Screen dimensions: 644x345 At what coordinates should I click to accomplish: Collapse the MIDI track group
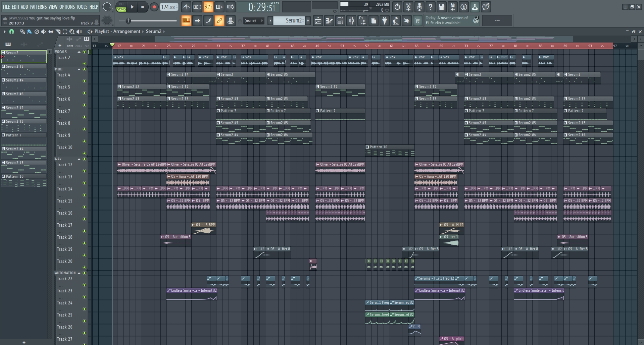pos(79,69)
